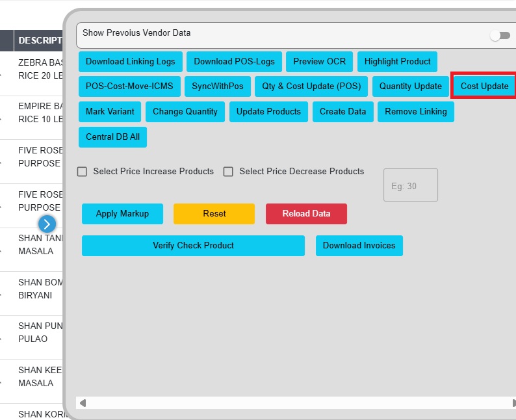The height and width of the screenshot is (420, 516).
Task: Click POS-Cost-Move-ICMS button
Action: point(129,86)
